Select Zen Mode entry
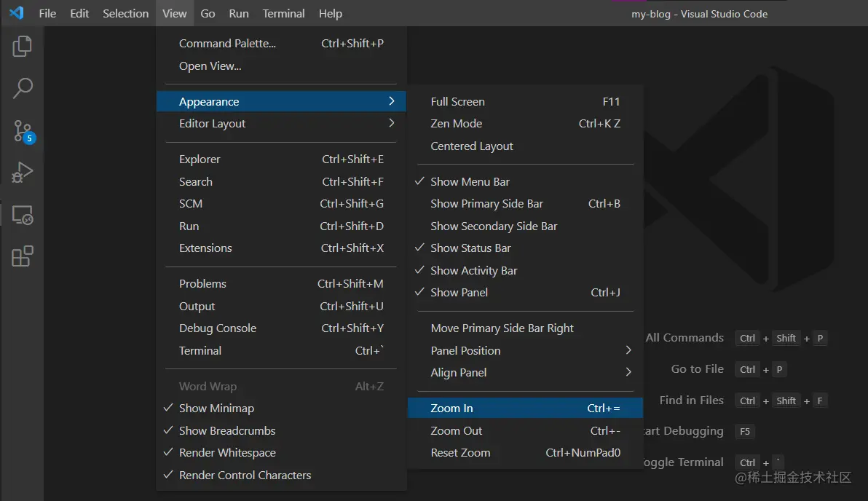The width and height of the screenshot is (868, 501). tap(525, 124)
